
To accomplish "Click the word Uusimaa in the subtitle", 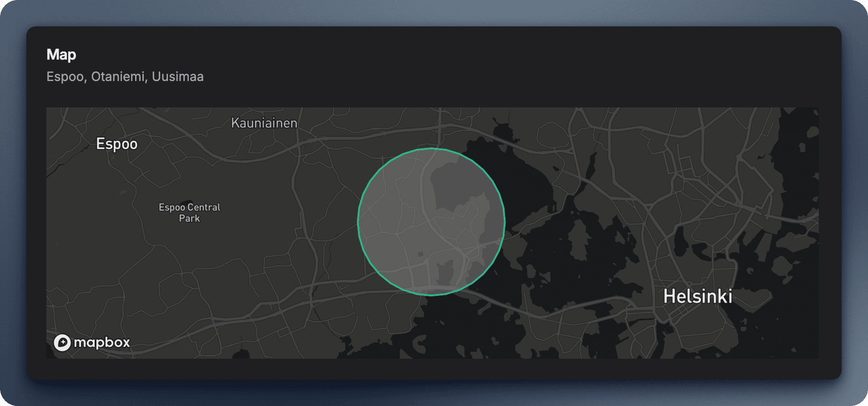I will point(177,76).
